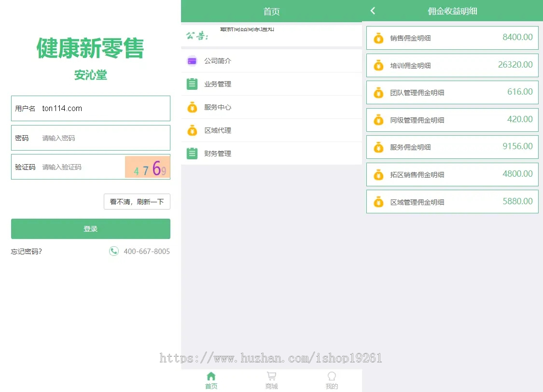Screen dimensions: 543x392
Task: Open the 拓区销售佣金明细 row label
Action: [x=417, y=175]
